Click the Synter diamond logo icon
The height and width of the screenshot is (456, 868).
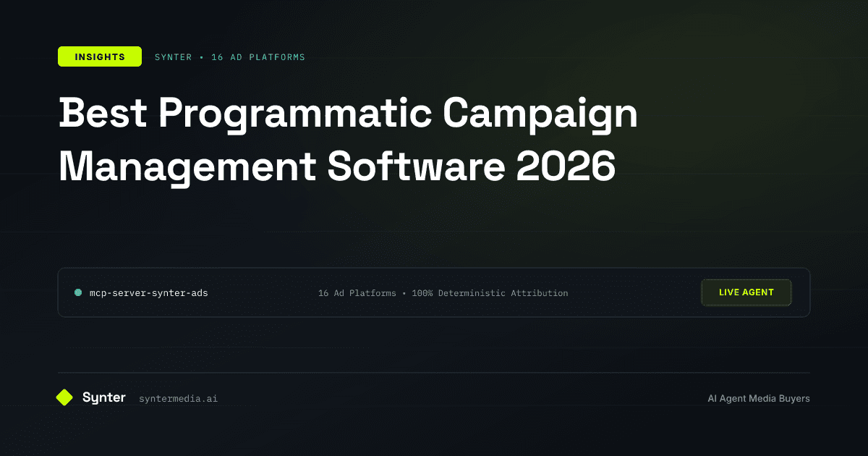[64, 397]
